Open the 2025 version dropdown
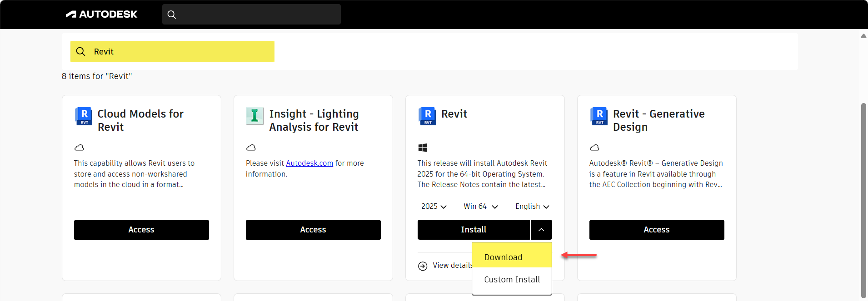 pyautogui.click(x=434, y=207)
